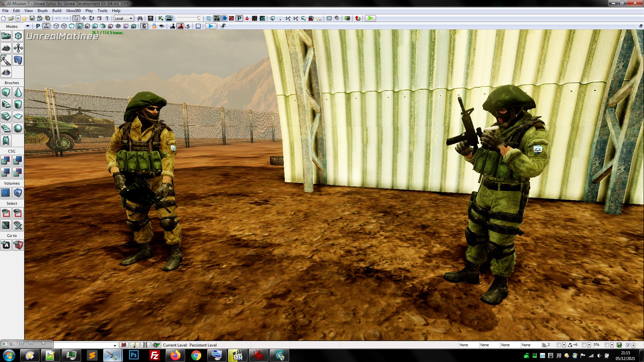Expand the command line history dropdown
The height and width of the screenshot is (362, 644).
tap(115, 345)
